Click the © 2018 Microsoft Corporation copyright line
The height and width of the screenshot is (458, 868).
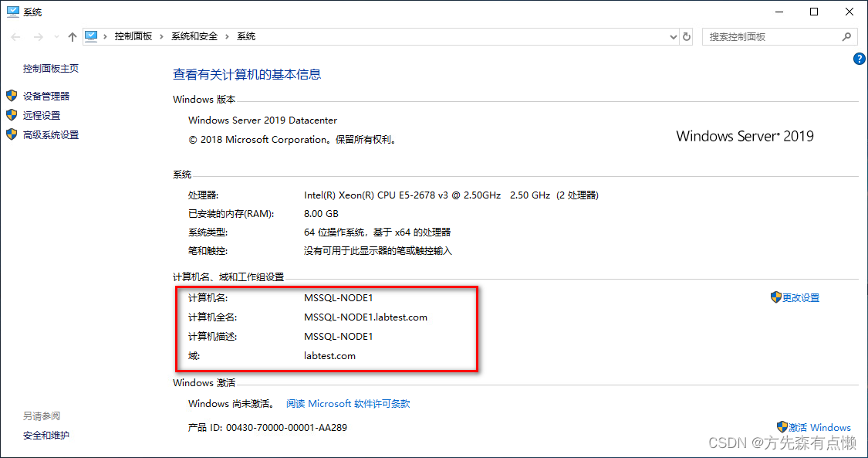pyautogui.click(x=293, y=140)
